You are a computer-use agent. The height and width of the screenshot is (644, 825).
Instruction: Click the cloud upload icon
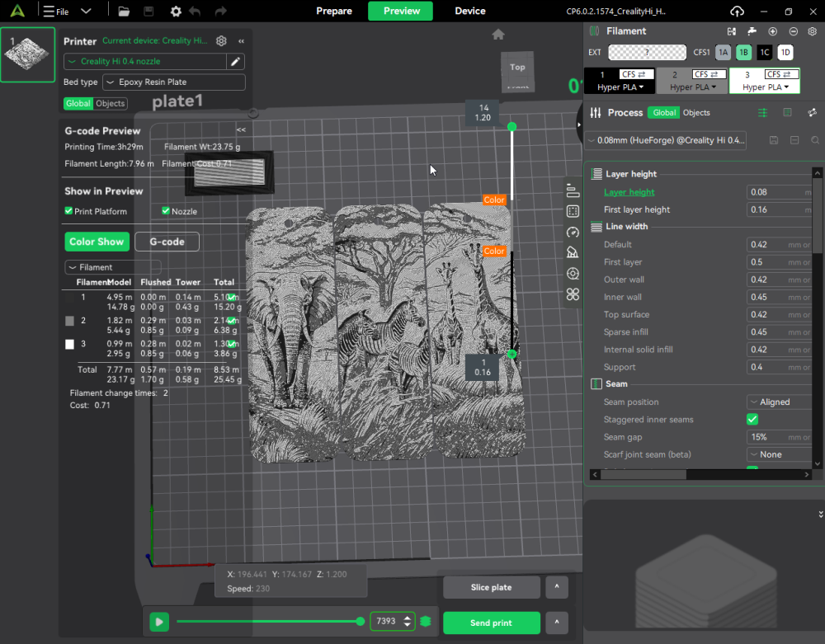[737, 11]
